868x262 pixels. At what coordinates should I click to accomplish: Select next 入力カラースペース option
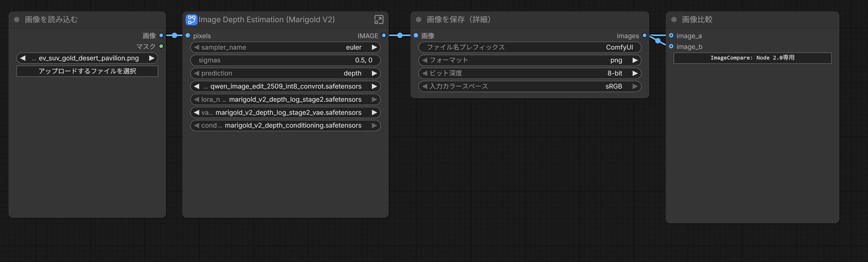click(635, 86)
